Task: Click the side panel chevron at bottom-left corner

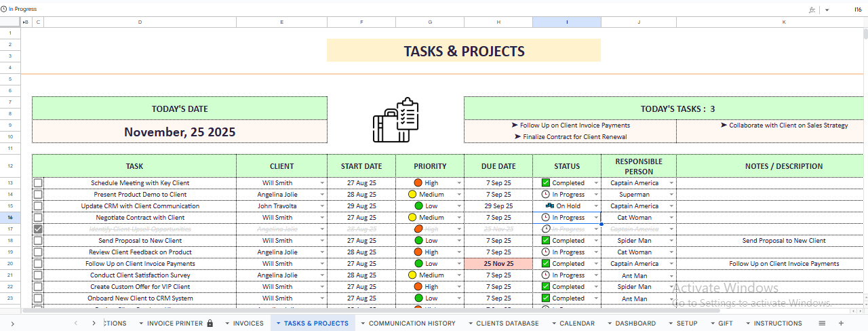Action: coord(12,324)
